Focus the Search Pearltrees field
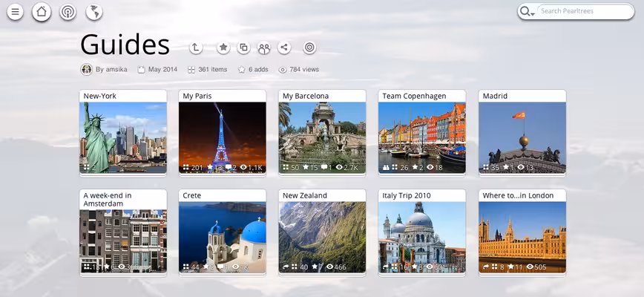 click(x=585, y=11)
